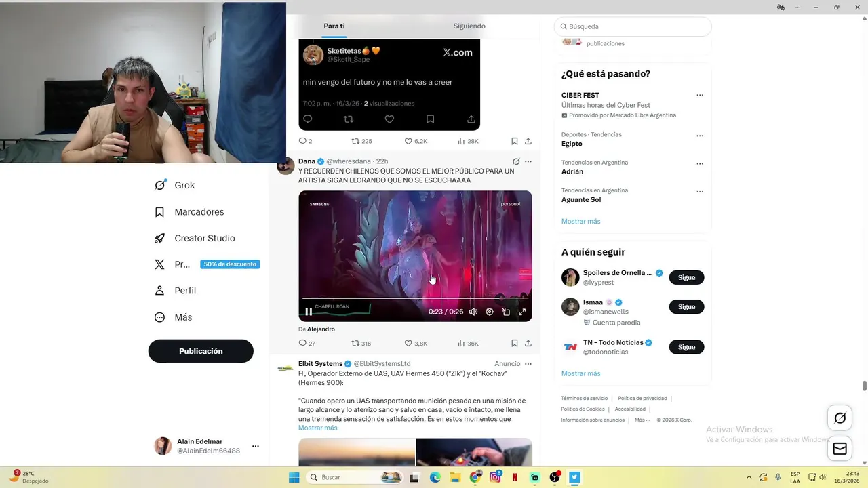The height and width of the screenshot is (488, 868).
Task: Open the 28°C weather widget
Action: tap(28, 476)
